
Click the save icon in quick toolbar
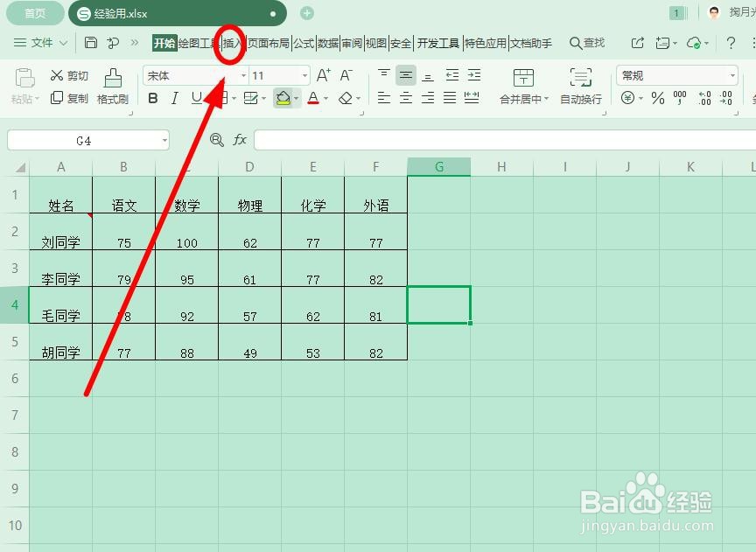91,42
